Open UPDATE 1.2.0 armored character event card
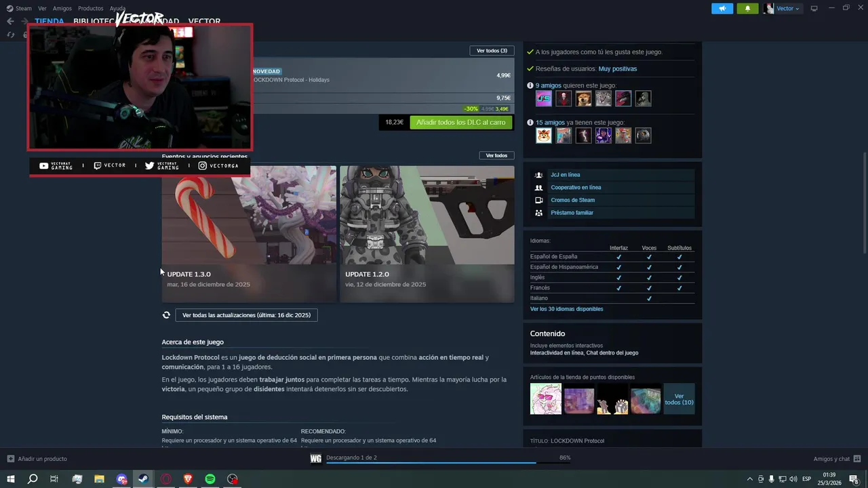This screenshot has width=868, height=488. click(x=427, y=234)
